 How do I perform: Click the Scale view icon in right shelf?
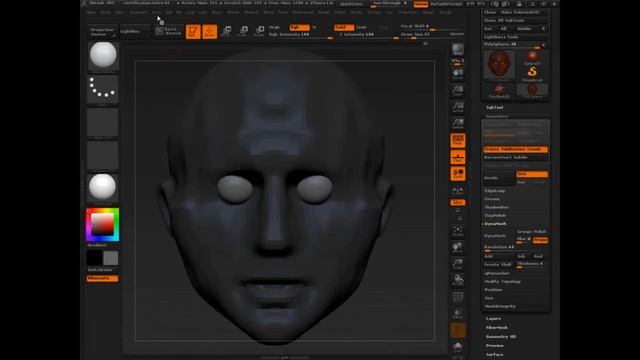tap(458, 264)
